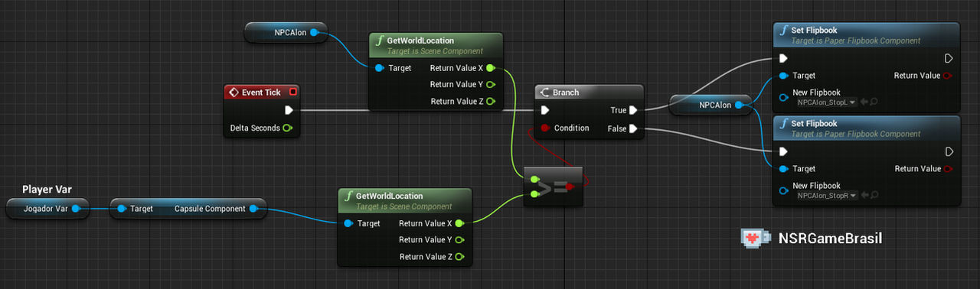Screen dimensions: 980x289
Task: Click the red output pin of >= node
Action: point(570,186)
